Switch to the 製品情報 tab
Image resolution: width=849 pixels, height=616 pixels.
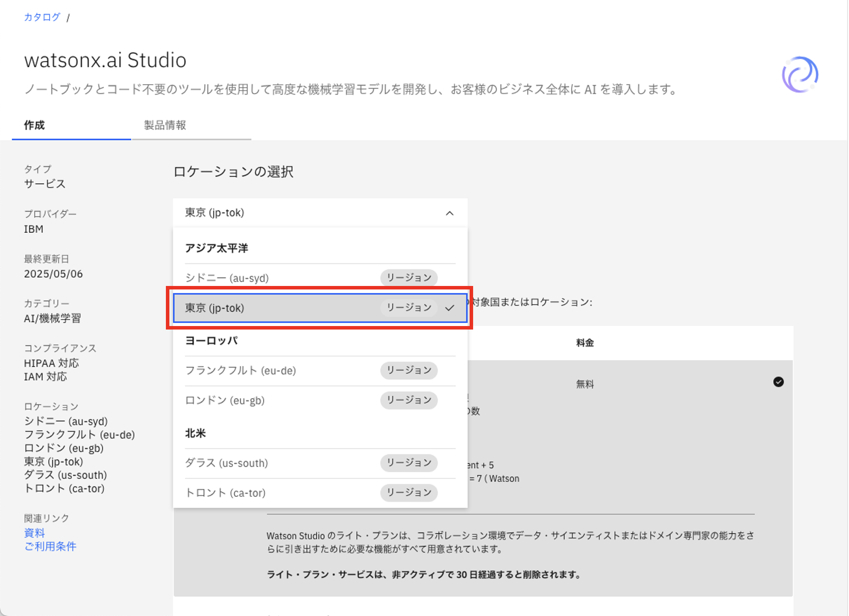[x=165, y=125]
